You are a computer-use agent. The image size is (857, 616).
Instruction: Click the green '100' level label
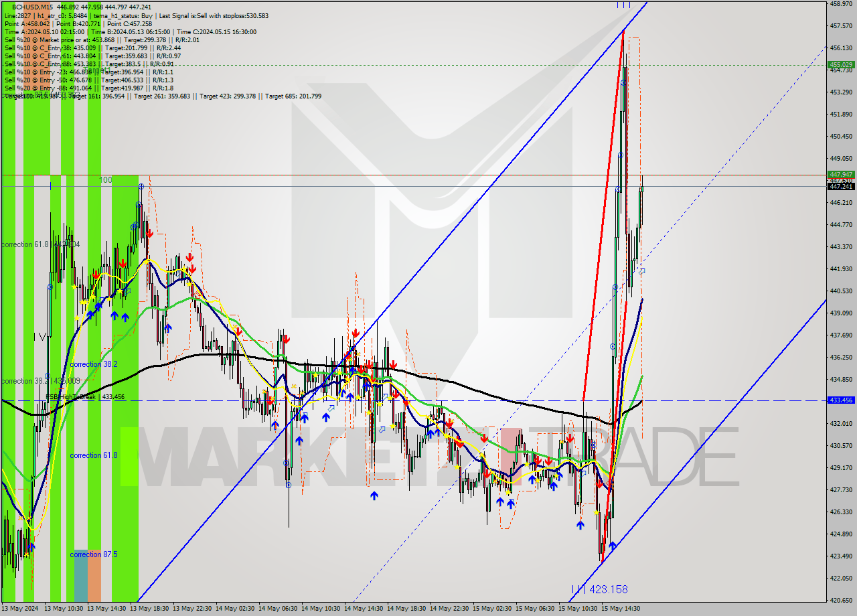[x=106, y=179]
